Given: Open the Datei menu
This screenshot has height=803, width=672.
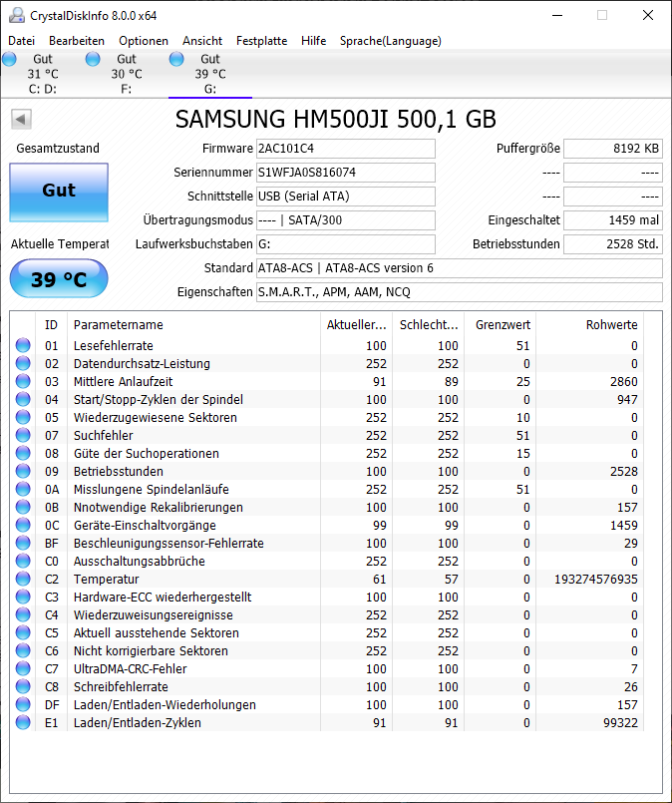Looking at the screenshot, I should coord(22,41).
